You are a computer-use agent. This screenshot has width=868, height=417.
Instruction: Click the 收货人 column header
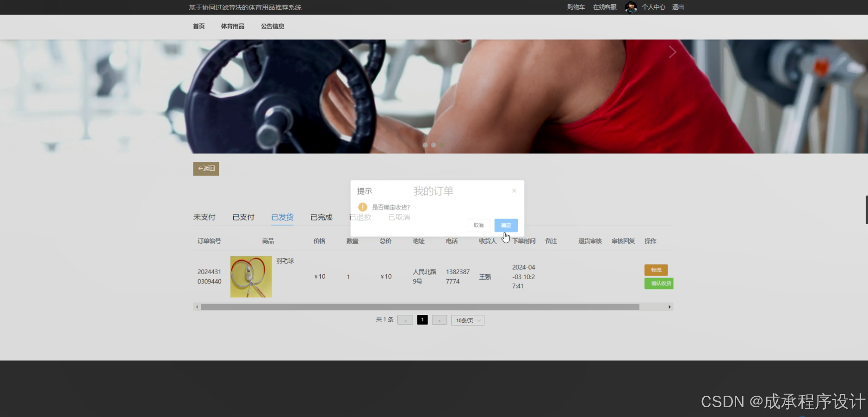click(488, 241)
